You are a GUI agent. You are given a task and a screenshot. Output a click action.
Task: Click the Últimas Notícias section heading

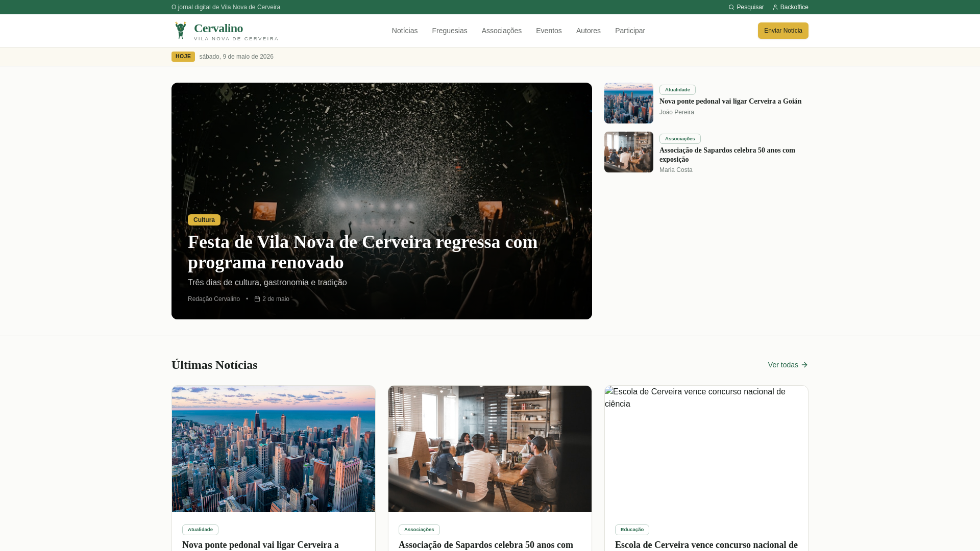click(x=214, y=365)
